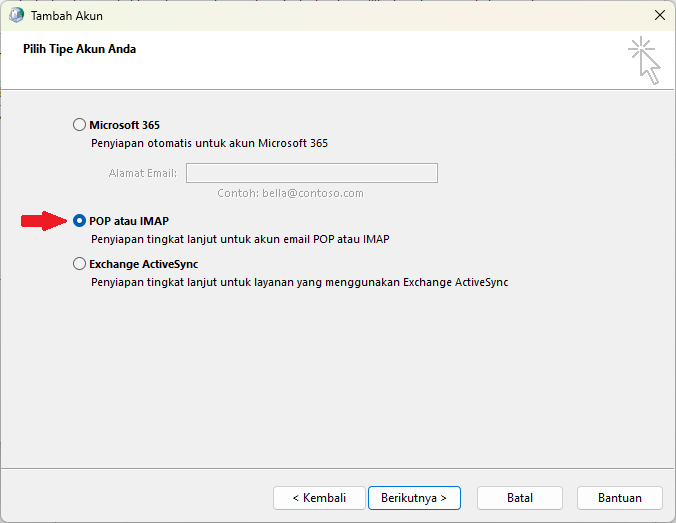Click the Alamat Email field label
Image resolution: width=676 pixels, height=523 pixels.
pyautogui.click(x=143, y=173)
